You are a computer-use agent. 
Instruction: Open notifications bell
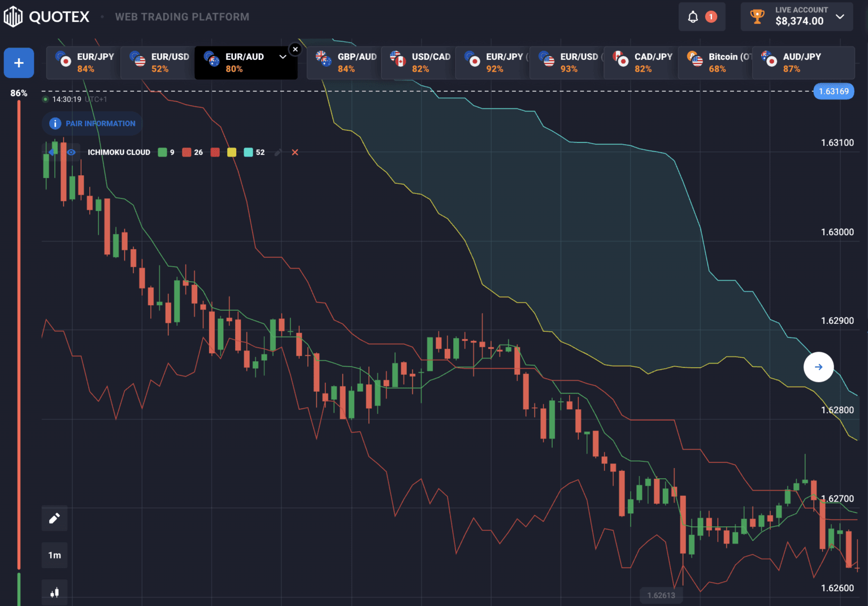pos(693,17)
